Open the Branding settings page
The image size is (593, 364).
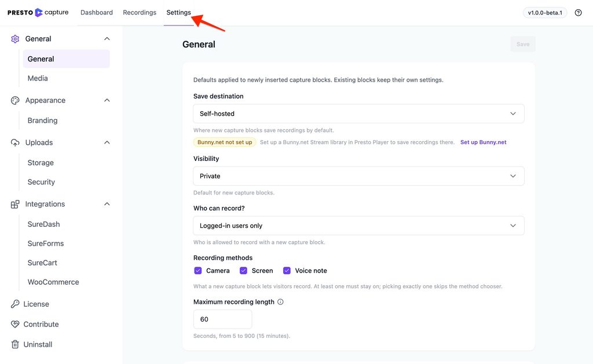(42, 120)
